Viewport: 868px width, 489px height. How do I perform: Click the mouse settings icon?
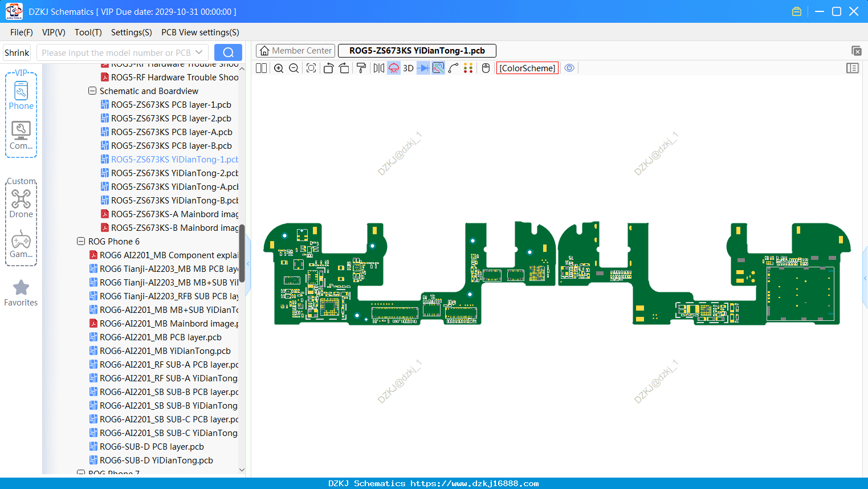tap(486, 68)
